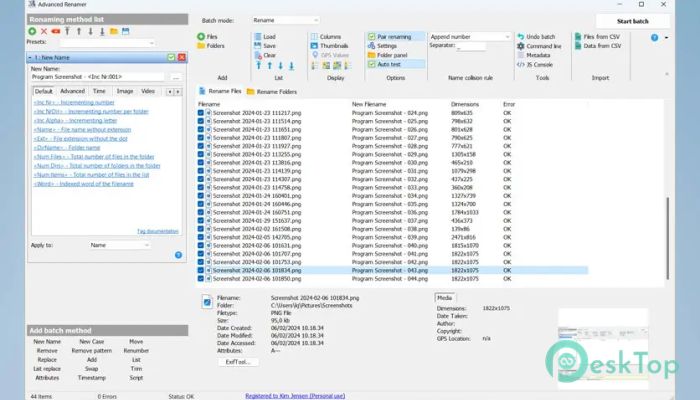The image size is (700, 400).
Task: Open Tag documentation link
Action: tap(158, 231)
